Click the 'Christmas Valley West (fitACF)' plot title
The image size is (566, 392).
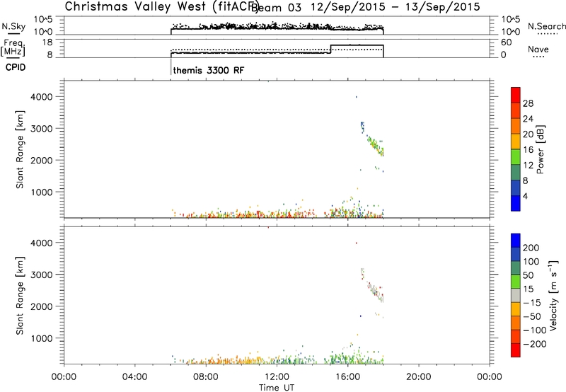[x=162, y=6]
